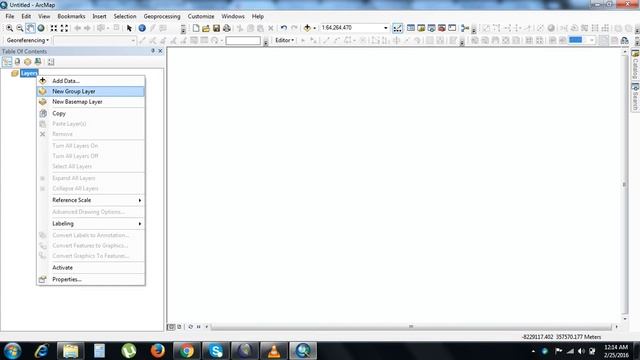Open the Python window icon

(x=452, y=28)
